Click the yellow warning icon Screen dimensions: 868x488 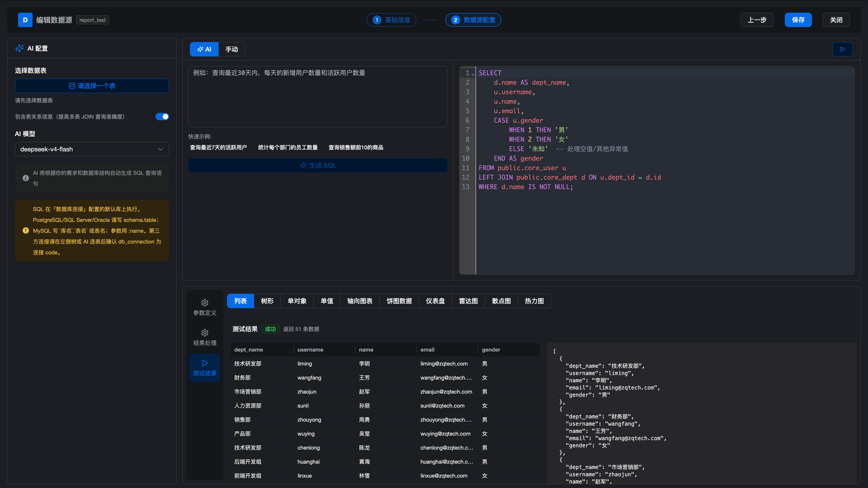(x=26, y=231)
